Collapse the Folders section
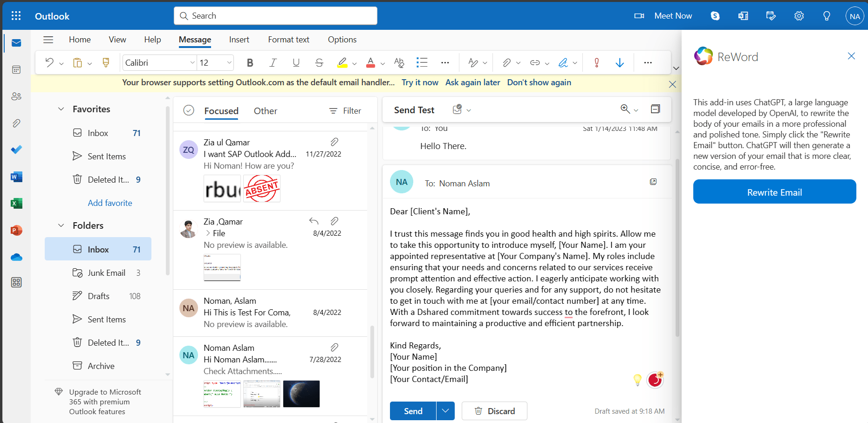The height and width of the screenshot is (423, 868). pyautogui.click(x=61, y=225)
